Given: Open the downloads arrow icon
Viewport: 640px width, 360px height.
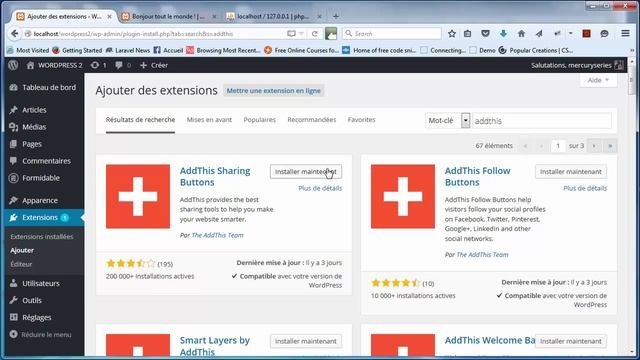Looking at the screenshot, I should (503, 34).
